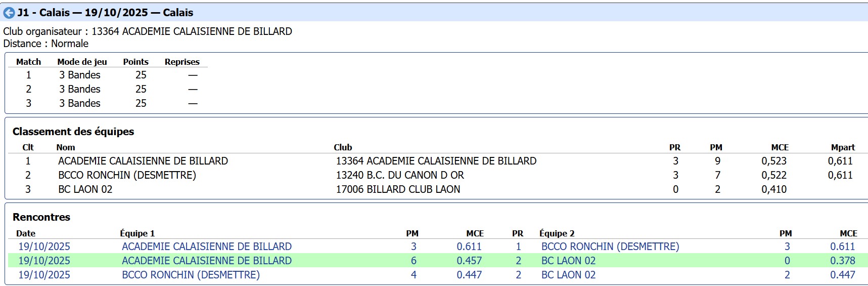Screen dimensions: 868x286
Task: Click 13240 B.C. DU CANON D OR club entry
Action: [x=399, y=175]
